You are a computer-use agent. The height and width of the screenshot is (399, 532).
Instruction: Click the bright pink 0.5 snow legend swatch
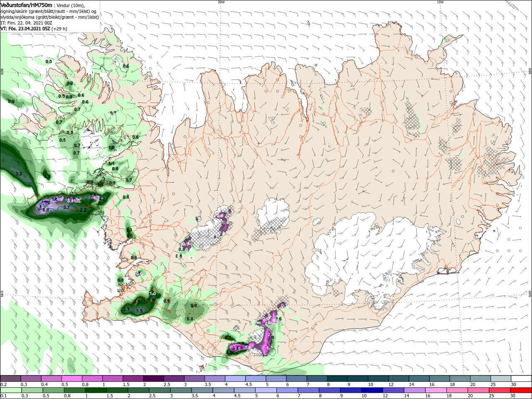[x=72, y=379]
